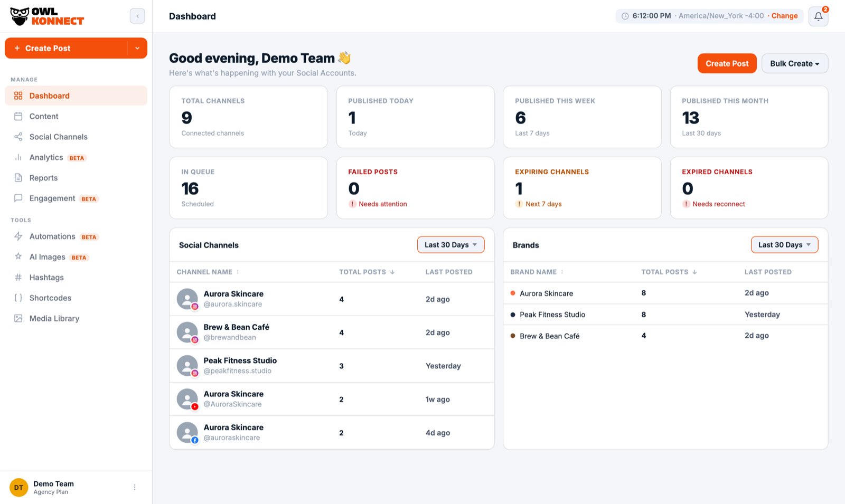This screenshot has width=845, height=504.
Task: Click the Dashboard grid icon in sidebar
Action: coord(18,96)
